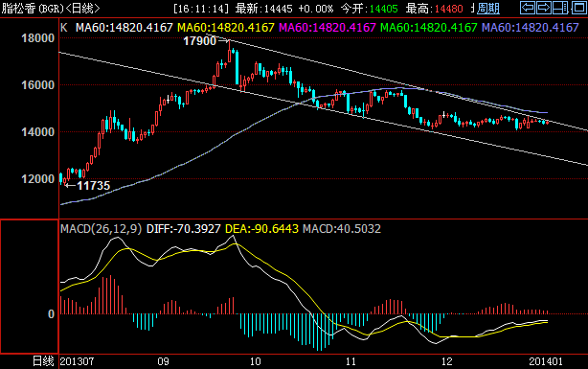Toggle the split-panel layout icon

[560, 8]
